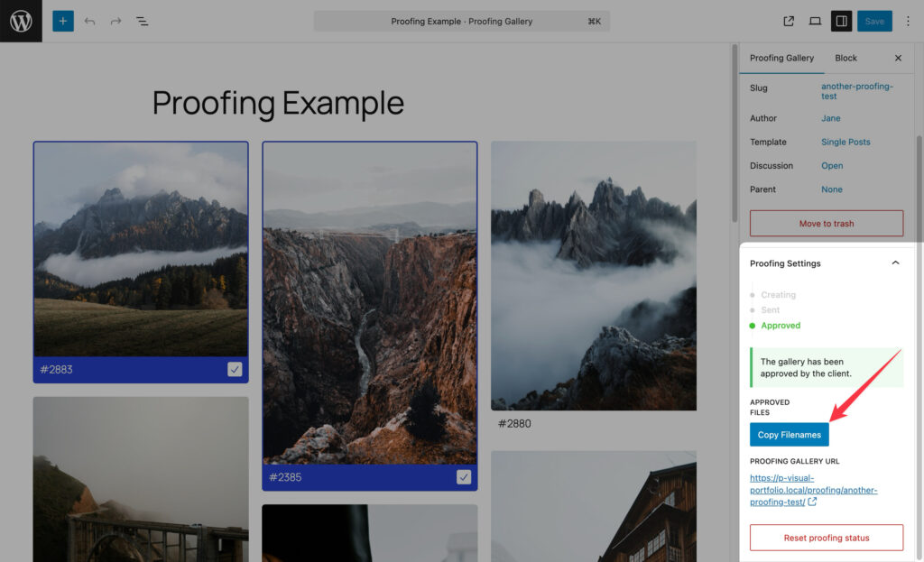Click the WordPress logo icon
924x562 pixels.
[x=21, y=21]
